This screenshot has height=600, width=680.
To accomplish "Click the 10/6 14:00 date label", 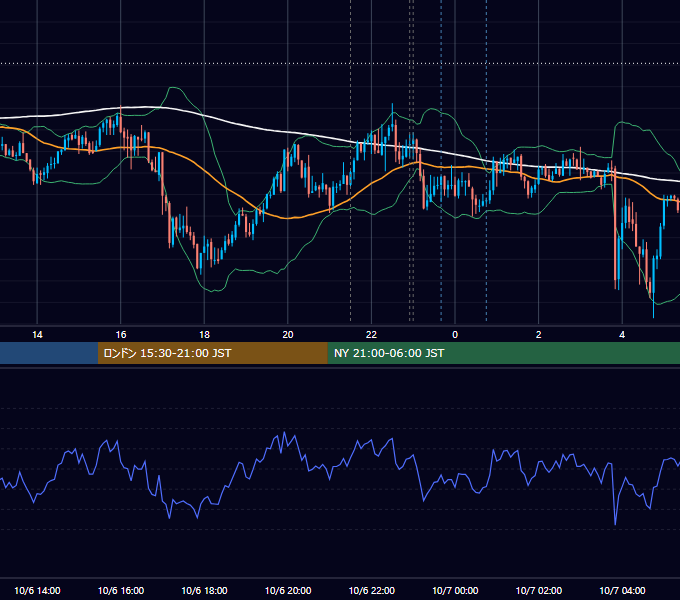I will click(x=37, y=590).
